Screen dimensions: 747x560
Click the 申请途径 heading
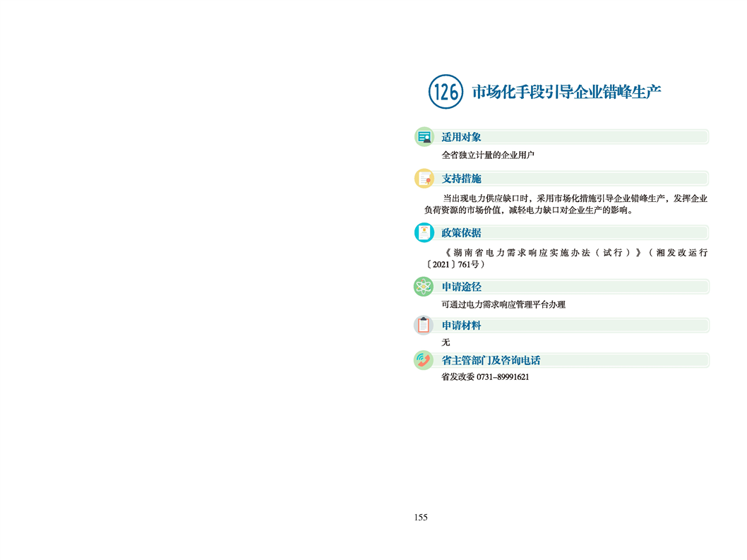(461, 287)
